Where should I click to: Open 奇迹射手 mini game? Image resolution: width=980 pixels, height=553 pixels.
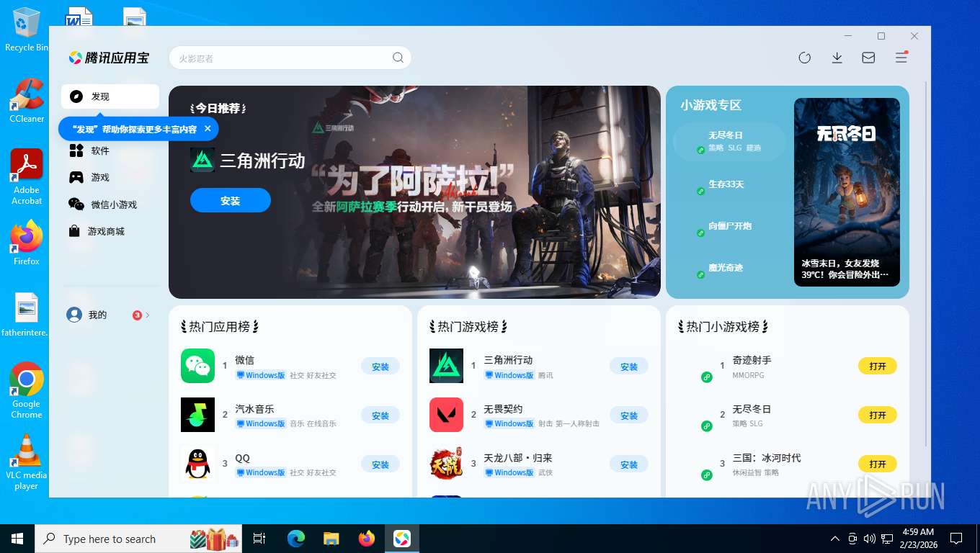point(878,366)
